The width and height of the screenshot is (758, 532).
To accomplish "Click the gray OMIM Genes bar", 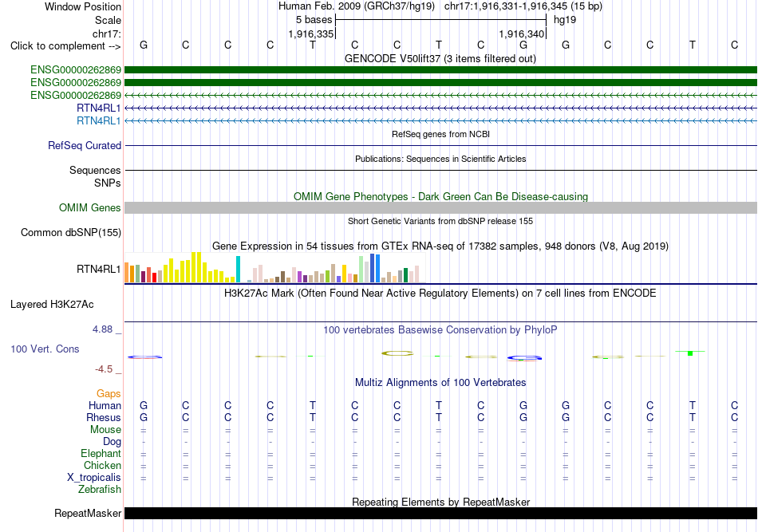I will coord(441,207).
